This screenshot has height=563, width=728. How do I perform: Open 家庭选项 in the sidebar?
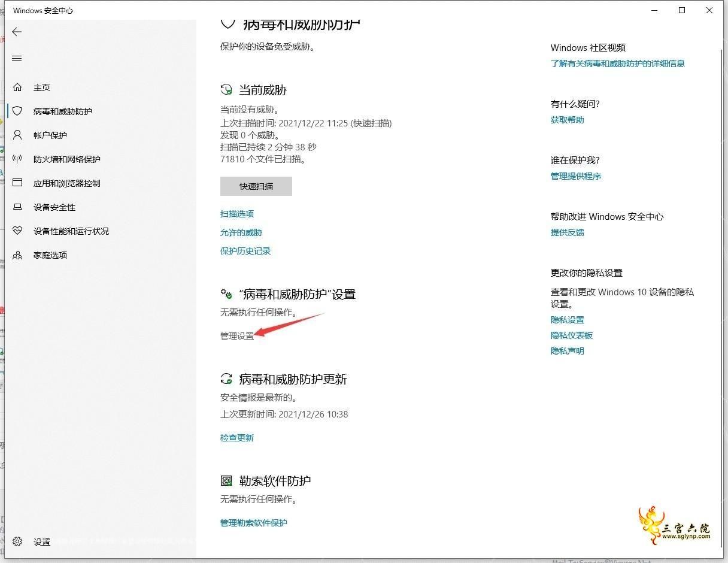coord(50,255)
